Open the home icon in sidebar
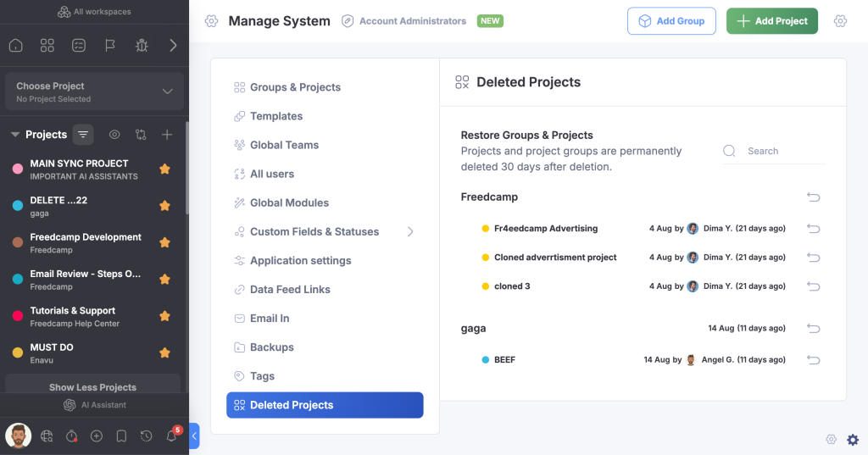Viewport: 868px width, 455px height. pyautogui.click(x=16, y=46)
